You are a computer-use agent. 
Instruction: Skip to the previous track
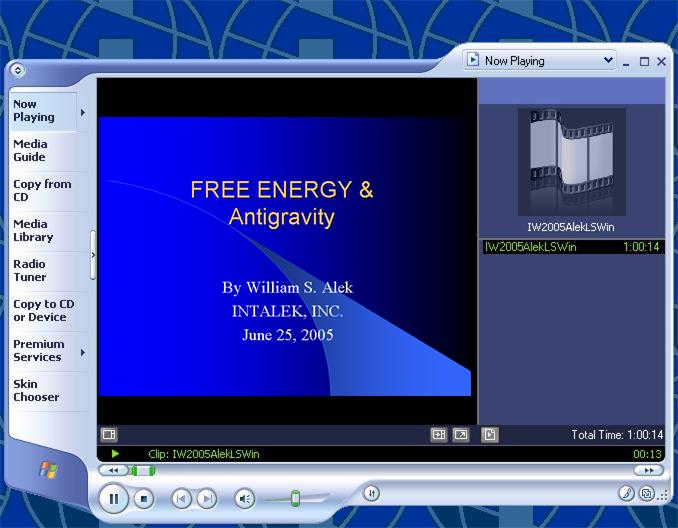181,498
